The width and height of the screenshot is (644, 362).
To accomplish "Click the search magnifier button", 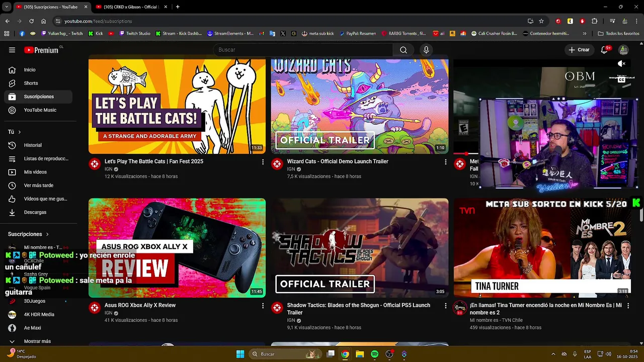I will pyautogui.click(x=404, y=50).
